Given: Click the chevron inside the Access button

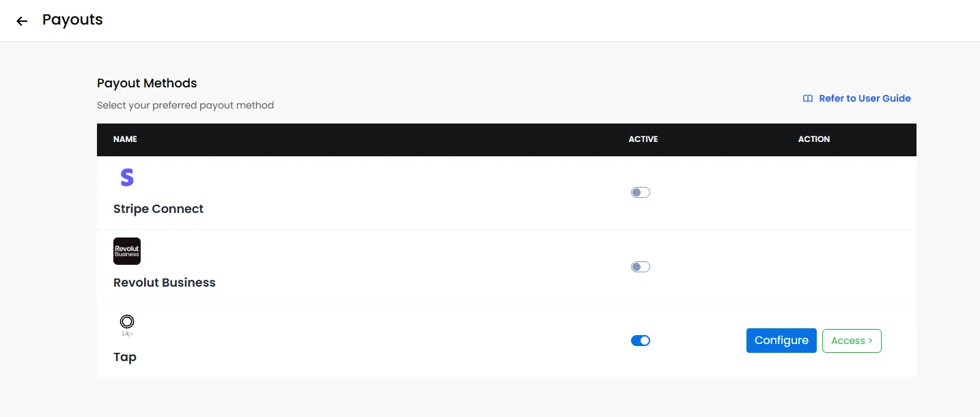Looking at the screenshot, I should [871, 341].
